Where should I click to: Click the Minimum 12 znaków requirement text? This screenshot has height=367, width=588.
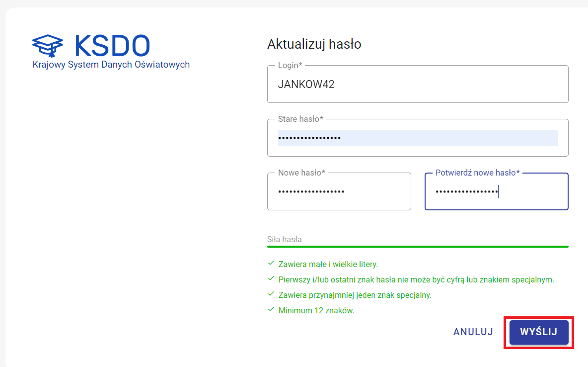(316, 311)
